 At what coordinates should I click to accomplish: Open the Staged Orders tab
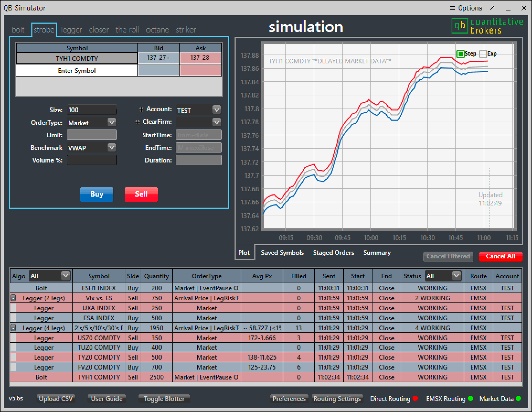(333, 253)
